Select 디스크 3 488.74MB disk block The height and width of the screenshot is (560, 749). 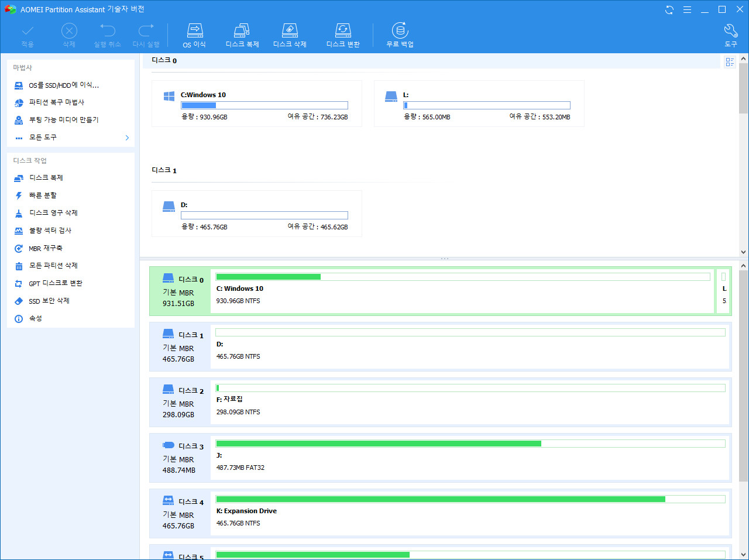point(180,458)
